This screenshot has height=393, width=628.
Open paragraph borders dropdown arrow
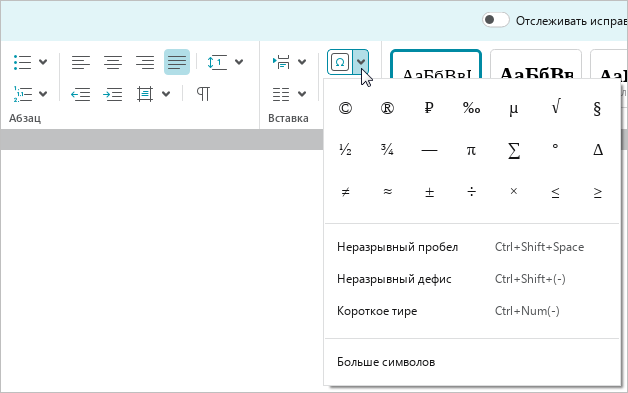pyautogui.click(x=166, y=94)
